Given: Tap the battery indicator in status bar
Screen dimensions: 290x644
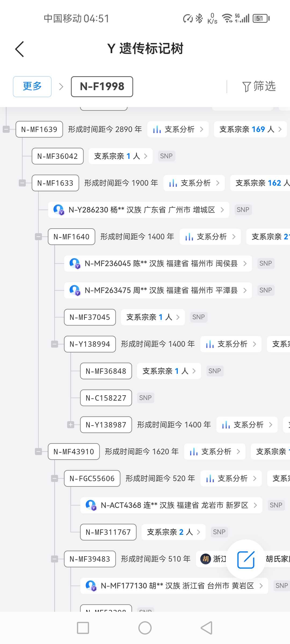Looking at the screenshot, I should tap(261, 19).
